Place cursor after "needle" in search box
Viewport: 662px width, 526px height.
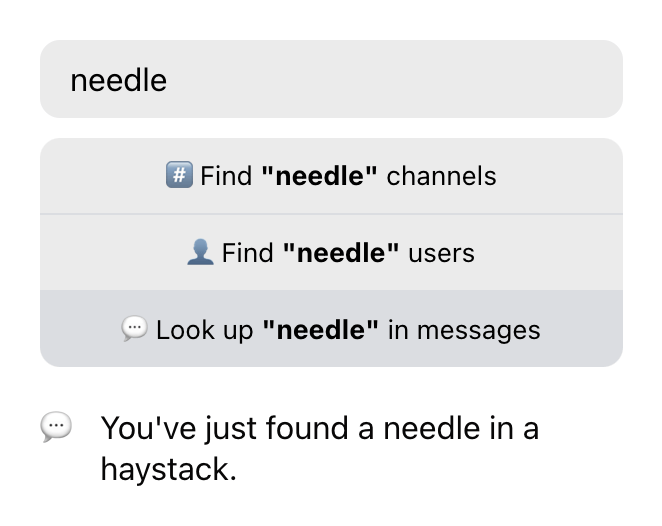pyautogui.click(x=169, y=80)
